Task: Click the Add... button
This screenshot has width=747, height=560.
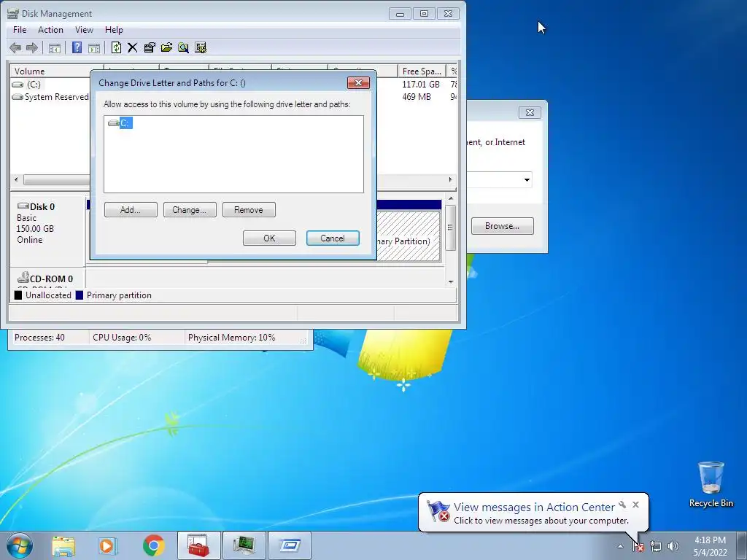Action: click(131, 210)
